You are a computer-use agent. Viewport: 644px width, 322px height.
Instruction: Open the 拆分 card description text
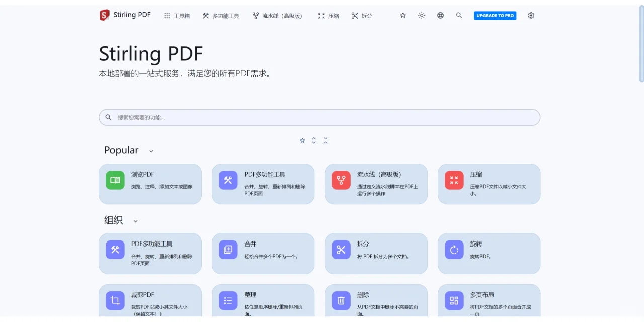coord(383,256)
